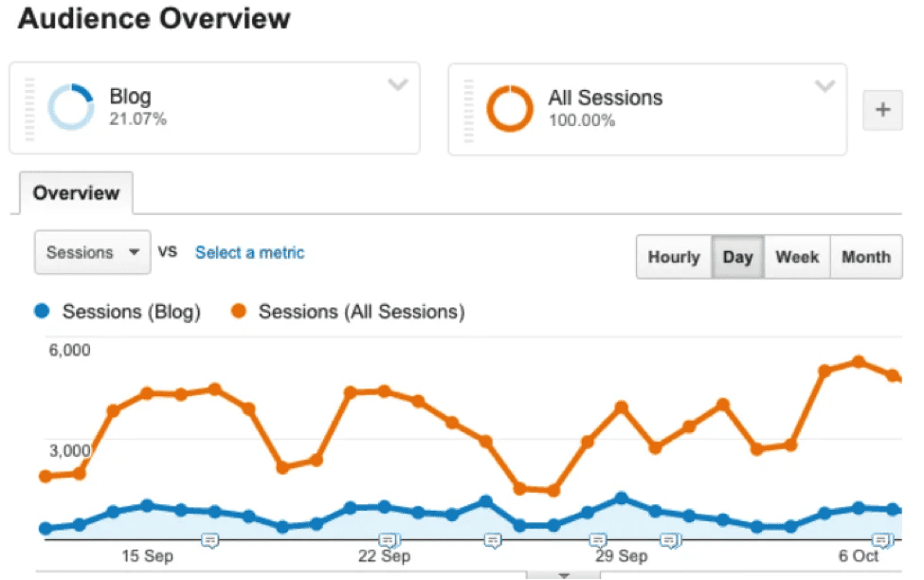Click the drag handle on Blog segment

click(29, 109)
